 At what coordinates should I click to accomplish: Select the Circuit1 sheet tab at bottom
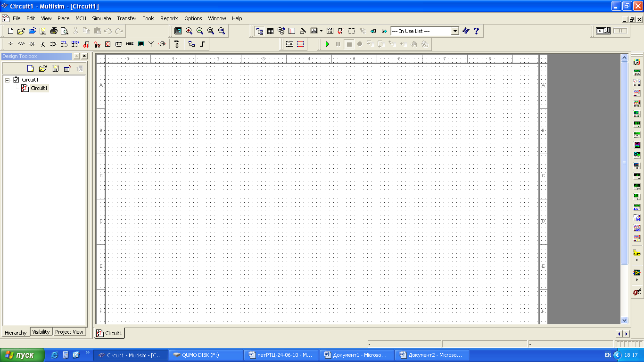(109, 333)
